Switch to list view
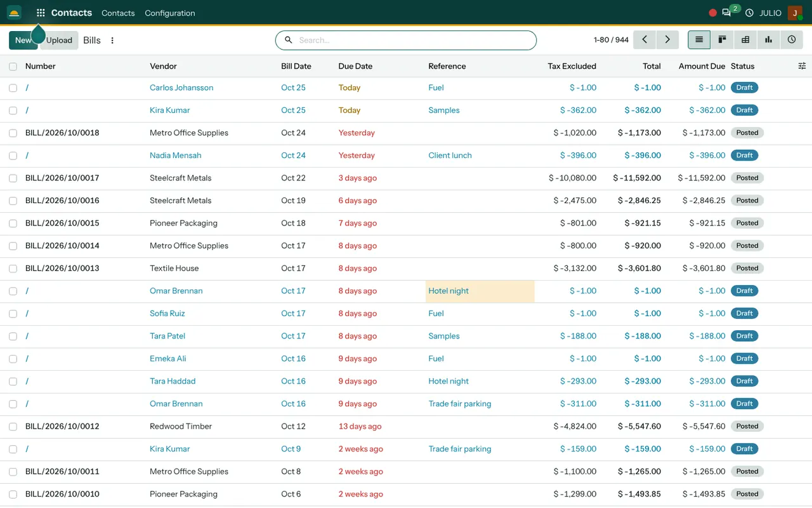Screen dimensions: 812x508 tap(699, 39)
